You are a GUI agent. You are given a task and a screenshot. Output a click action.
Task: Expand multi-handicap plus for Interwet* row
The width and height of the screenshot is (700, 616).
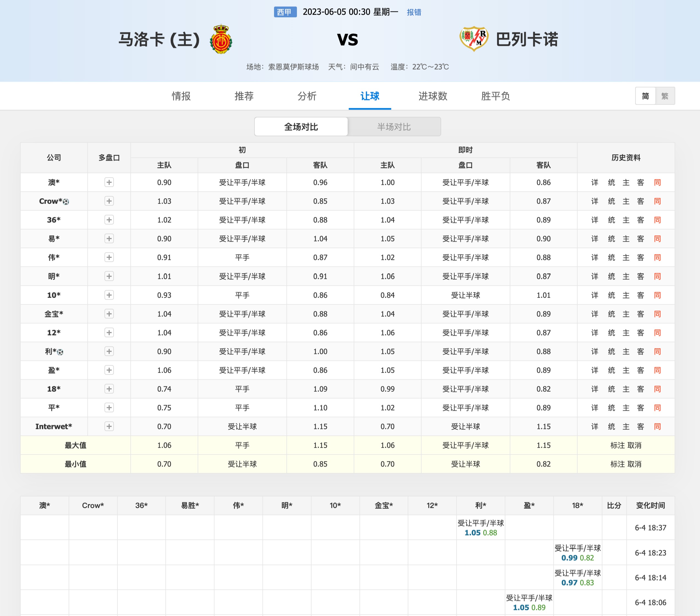109,426
